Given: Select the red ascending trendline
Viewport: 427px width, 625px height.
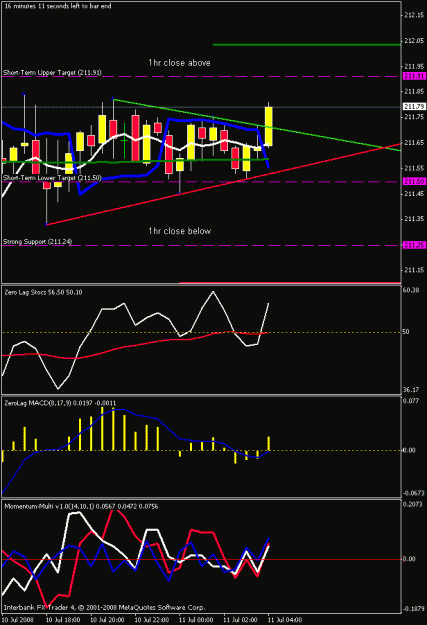Looking at the screenshot, I should click(x=223, y=184).
